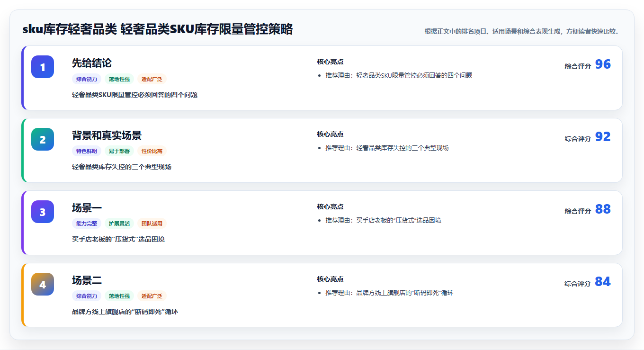This screenshot has height=350, width=644.
Task: Click 综合评分 label beside score 88
Action: click(x=578, y=211)
